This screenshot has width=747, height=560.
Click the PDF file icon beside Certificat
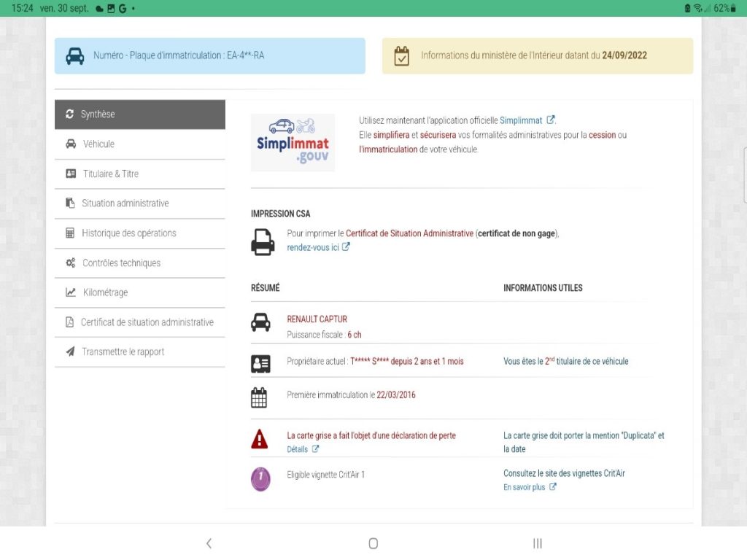pos(69,322)
